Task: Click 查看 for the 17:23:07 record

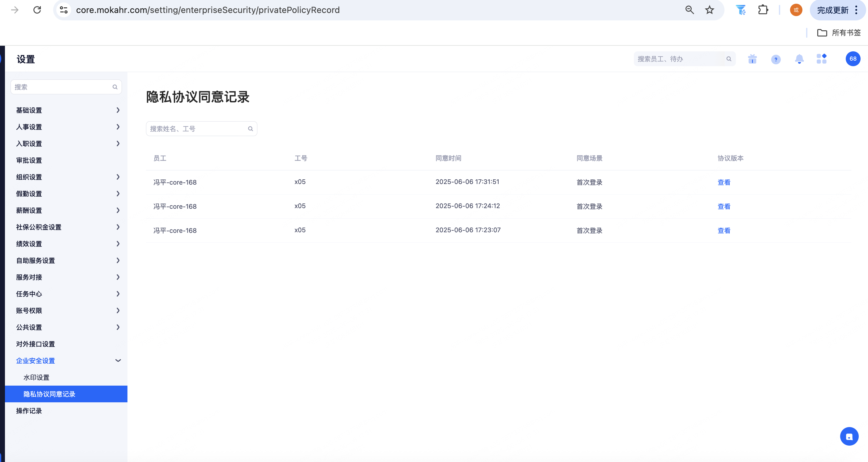Action: click(724, 230)
